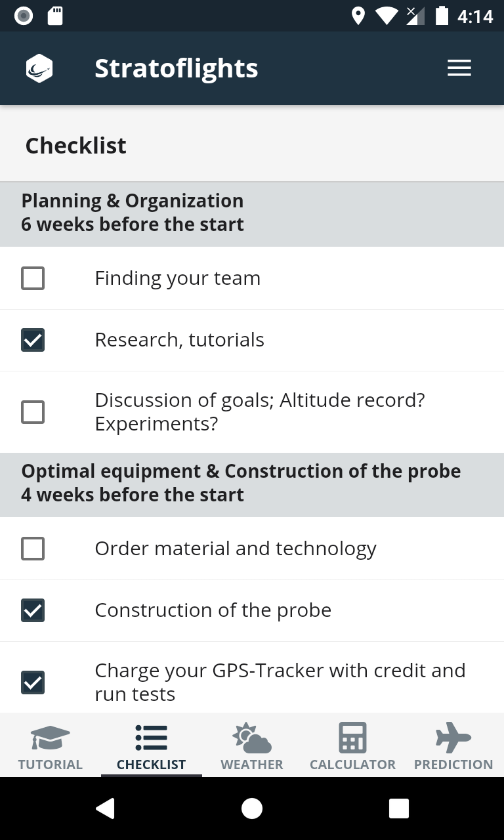Screen dimensions: 504x840
Task: Tap the 'Stratoflights' app title
Action: 177,68
